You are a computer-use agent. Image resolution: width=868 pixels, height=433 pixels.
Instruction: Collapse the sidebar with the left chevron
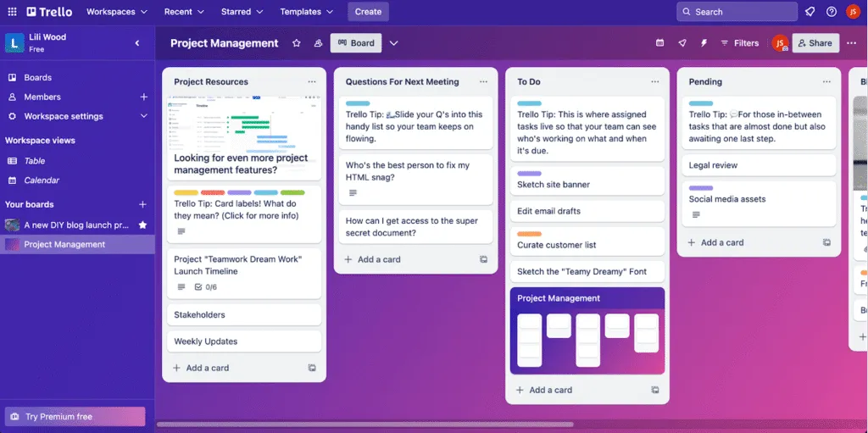(x=137, y=42)
